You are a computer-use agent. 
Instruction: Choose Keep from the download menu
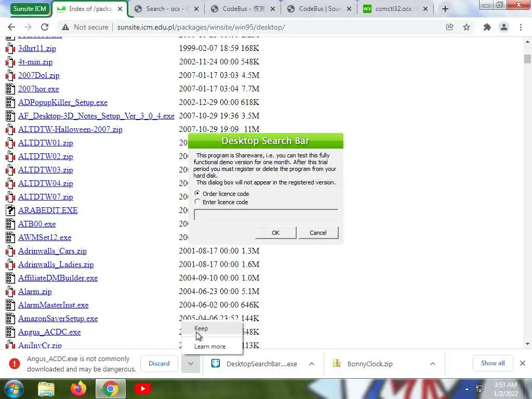click(x=201, y=328)
